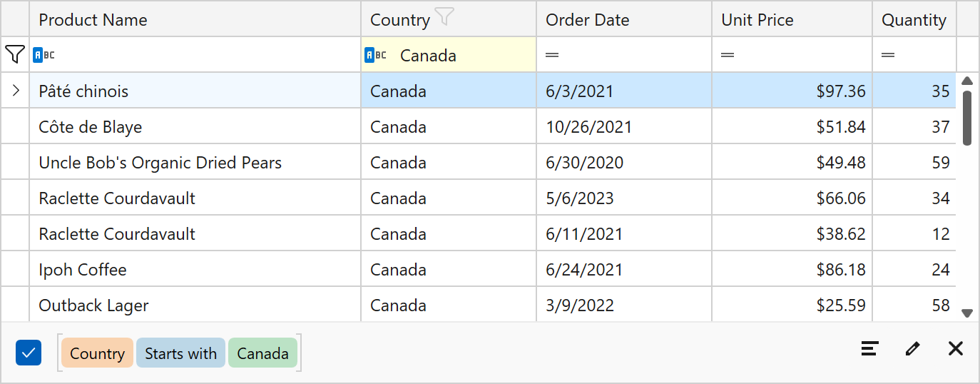Open Quantity equals operator icon
Screen dimensions: 980x384
[x=888, y=55]
